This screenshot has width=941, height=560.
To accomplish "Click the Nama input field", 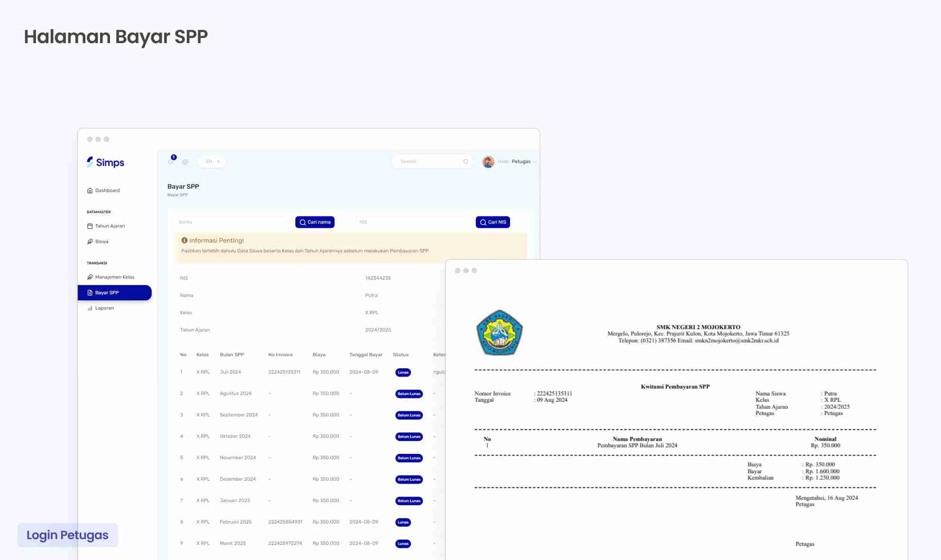I will coord(230,222).
